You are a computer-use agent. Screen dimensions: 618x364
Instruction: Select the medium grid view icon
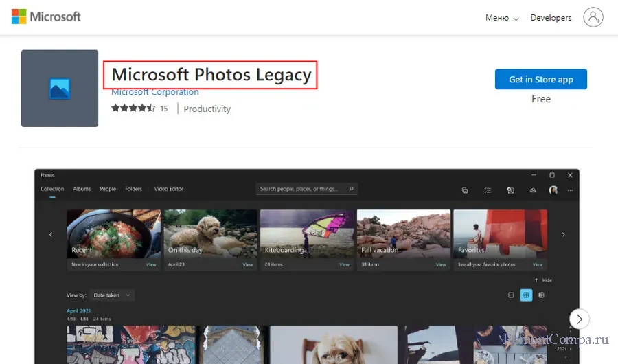click(x=526, y=295)
